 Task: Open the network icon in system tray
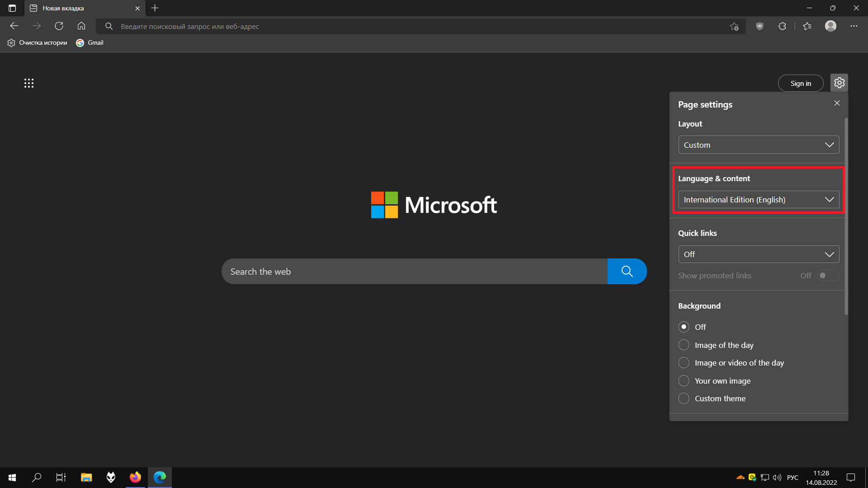click(x=765, y=478)
